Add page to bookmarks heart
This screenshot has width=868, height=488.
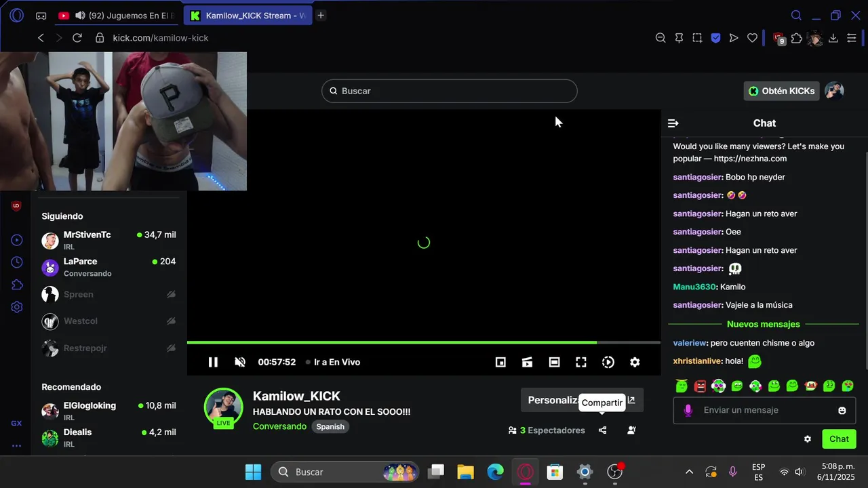pyautogui.click(x=752, y=38)
